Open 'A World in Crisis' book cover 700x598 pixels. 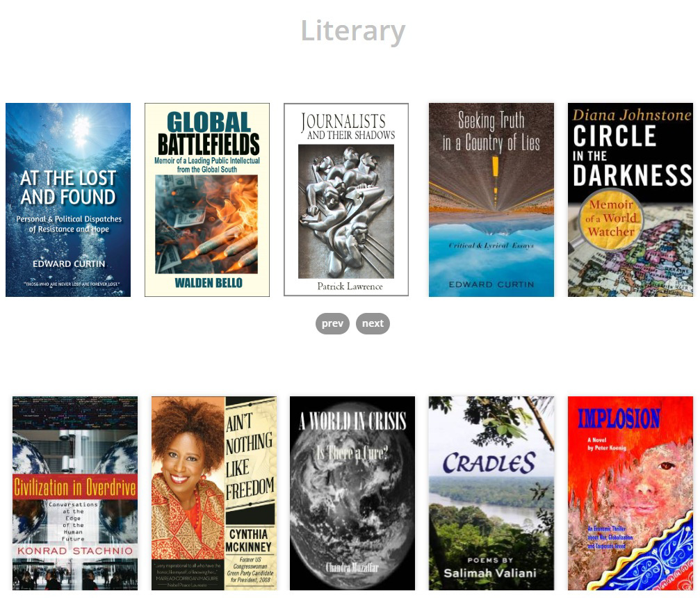352,493
